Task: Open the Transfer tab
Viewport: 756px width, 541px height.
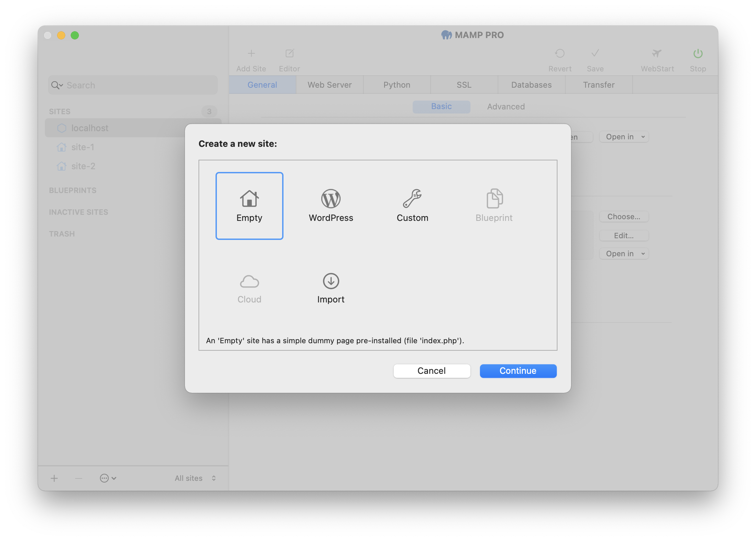Action: pyautogui.click(x=599, y=85)
